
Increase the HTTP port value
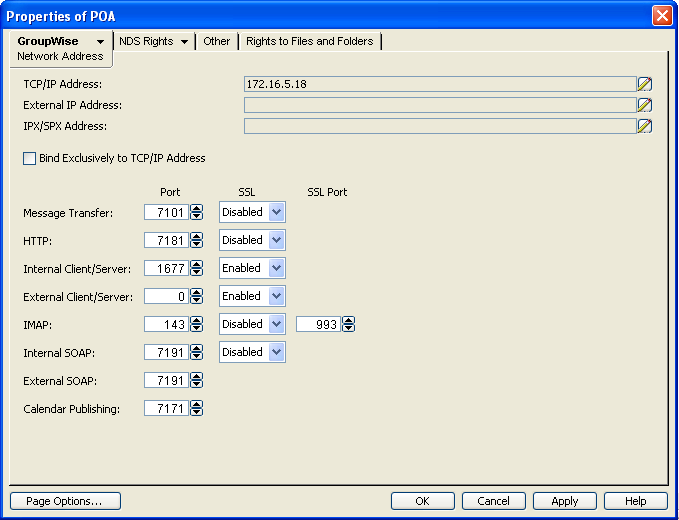[197, 236]
